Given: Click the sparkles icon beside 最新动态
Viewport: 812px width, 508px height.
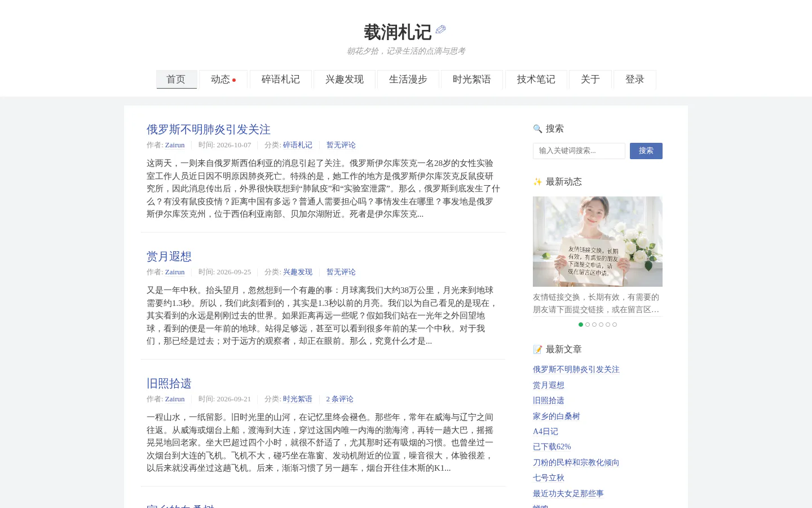Looking at the screenshot, I should (537, 182).
